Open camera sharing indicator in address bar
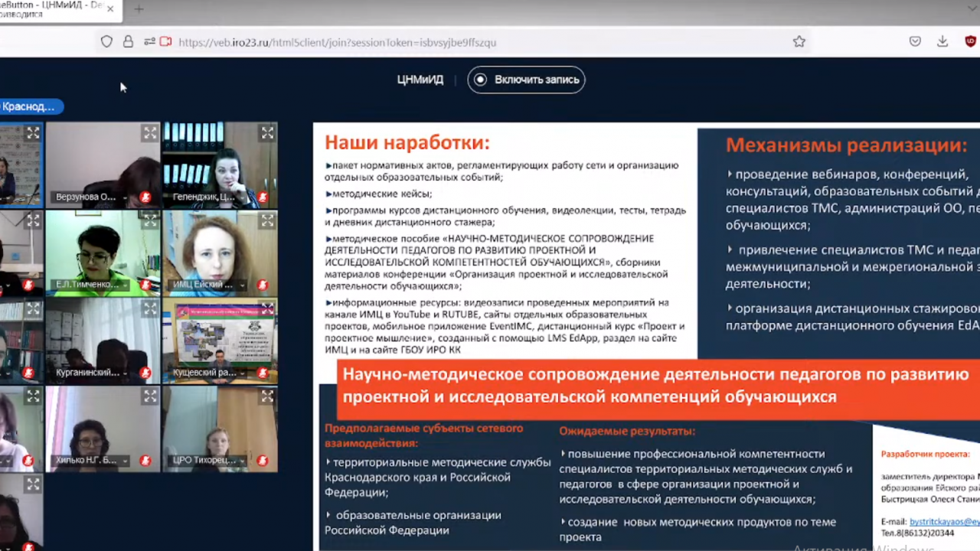 click(165, 42)
